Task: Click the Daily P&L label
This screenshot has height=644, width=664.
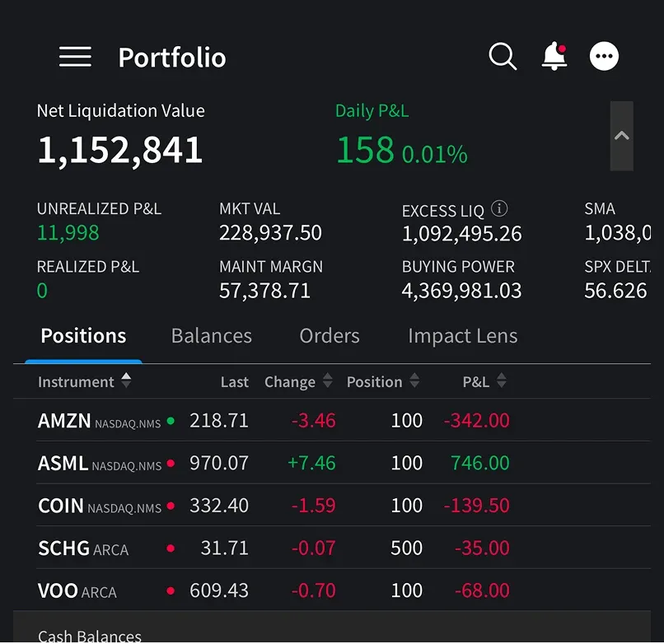Action: (372, 111)
